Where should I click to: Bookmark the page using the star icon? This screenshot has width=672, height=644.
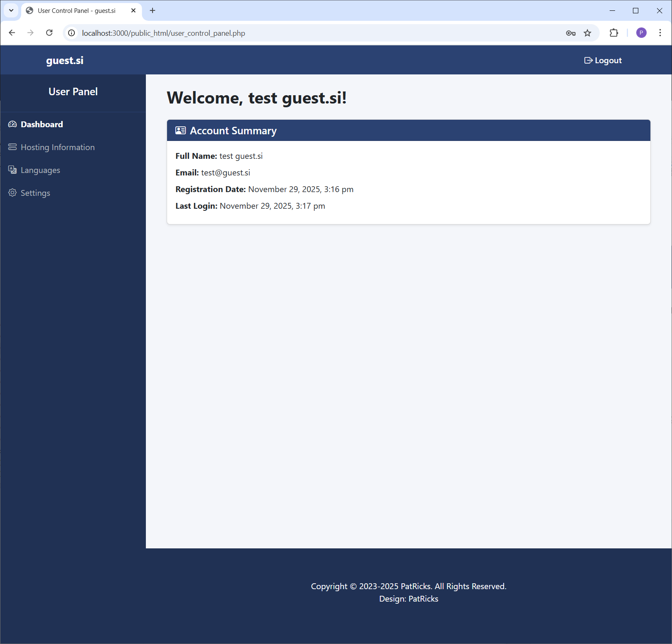[x=588, y=33]
